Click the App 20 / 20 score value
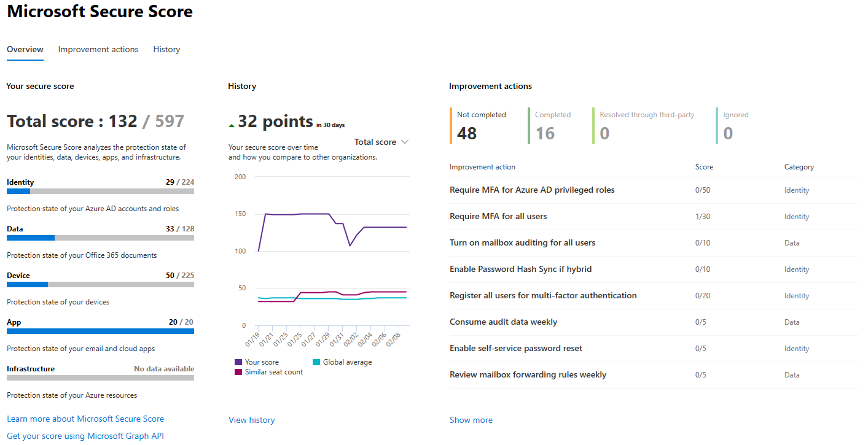The height and width of the screenshot is (445, 868). click(182, 322)
